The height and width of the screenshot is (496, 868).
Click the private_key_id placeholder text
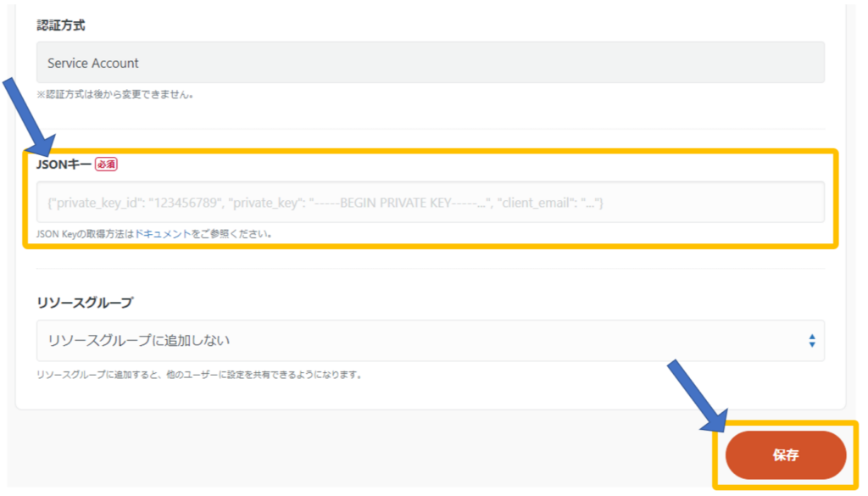pos(136,203)
